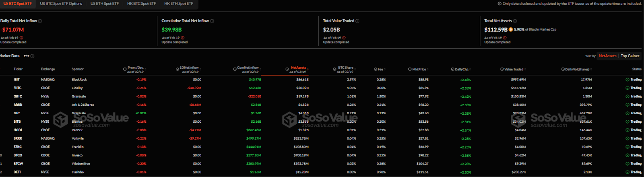
Task: Click the GBTC ticker
Action: [18, 97]
